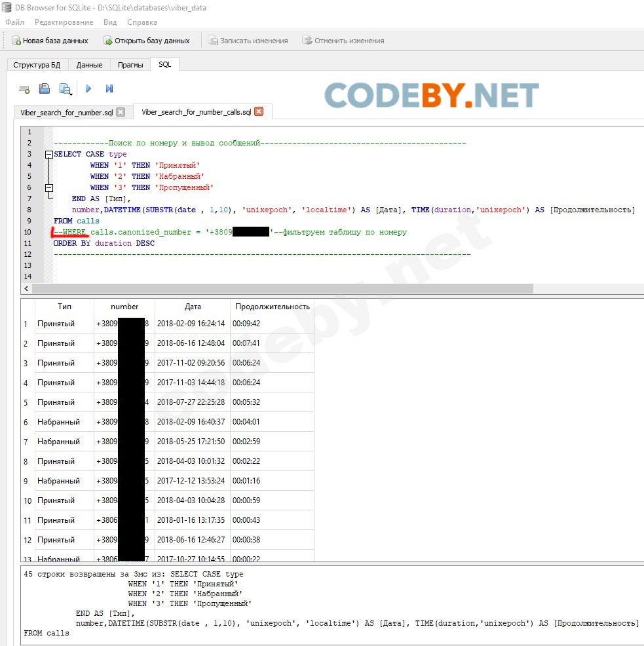Execute current line with the step icon
The height and width of the screenshot is (646, 644).
click(109, 89)
